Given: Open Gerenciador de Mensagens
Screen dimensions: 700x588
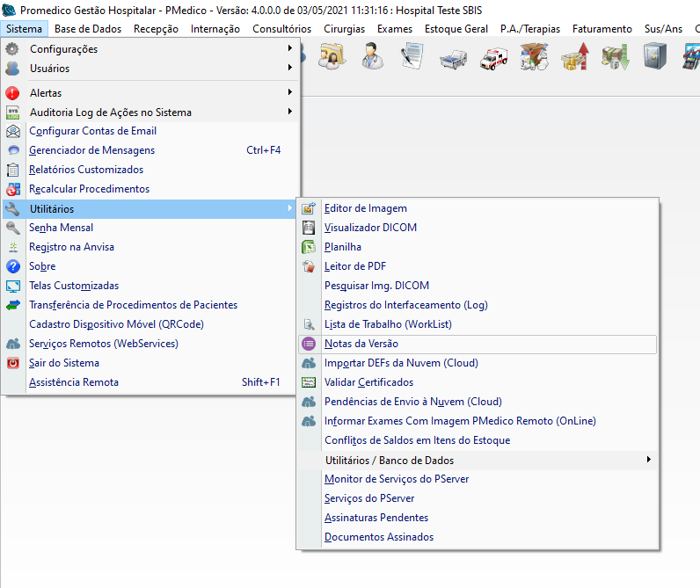Looking at the screenshot, I should click(91, 150).
